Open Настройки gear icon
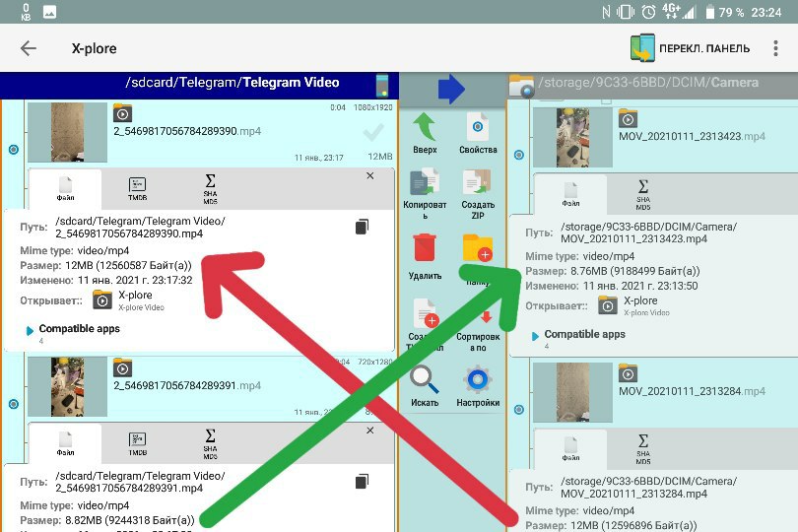Image resolution: width=798 pixels, height=532 pixels. (478, 379)
